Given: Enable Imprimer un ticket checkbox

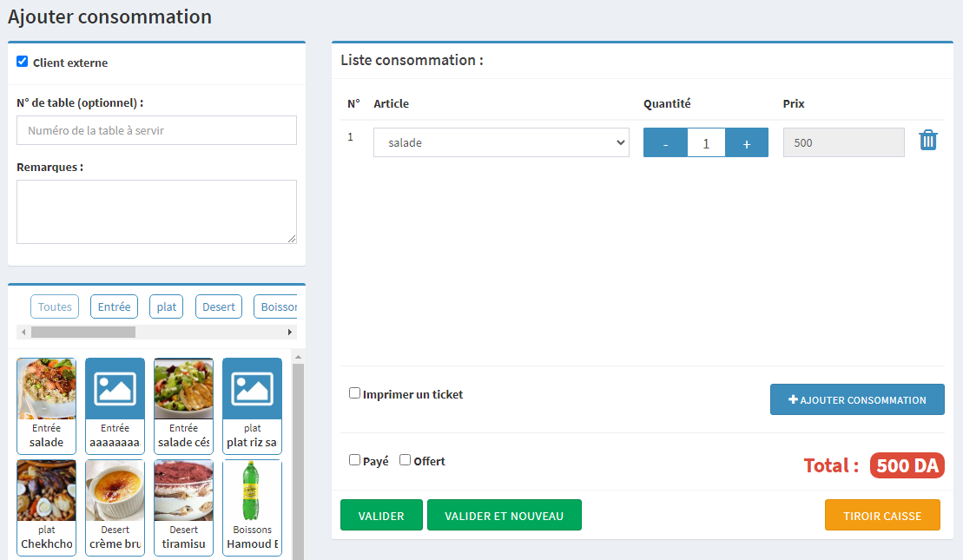Looking at the screenshot, I should [354, 393].
